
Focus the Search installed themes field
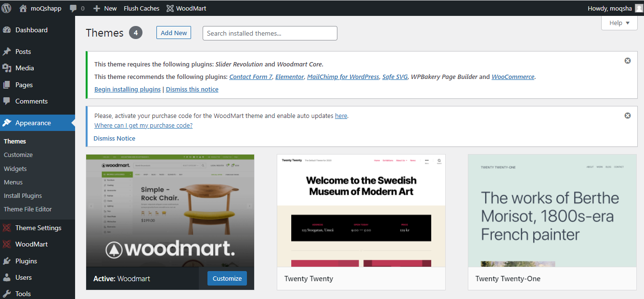click(270, 33)
